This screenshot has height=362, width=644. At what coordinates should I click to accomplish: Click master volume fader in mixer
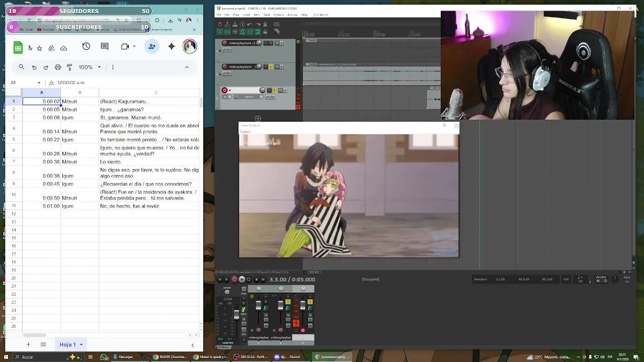tap(236, 314)
